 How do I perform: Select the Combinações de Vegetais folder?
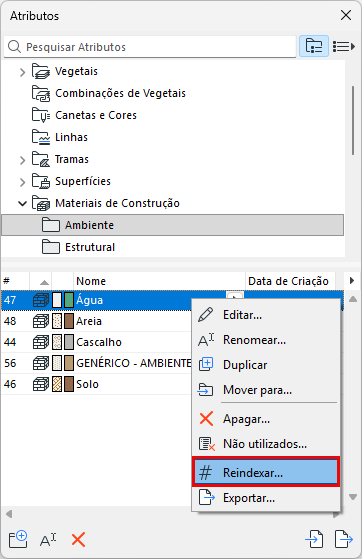(109, 93)
